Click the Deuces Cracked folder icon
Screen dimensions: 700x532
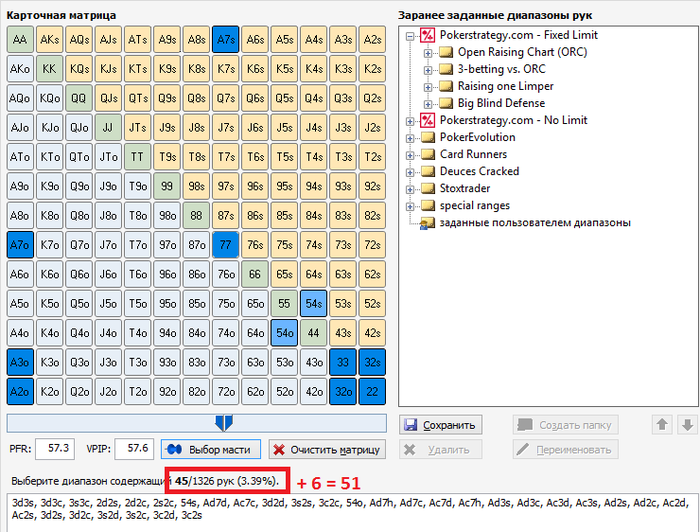pos(428,171)
